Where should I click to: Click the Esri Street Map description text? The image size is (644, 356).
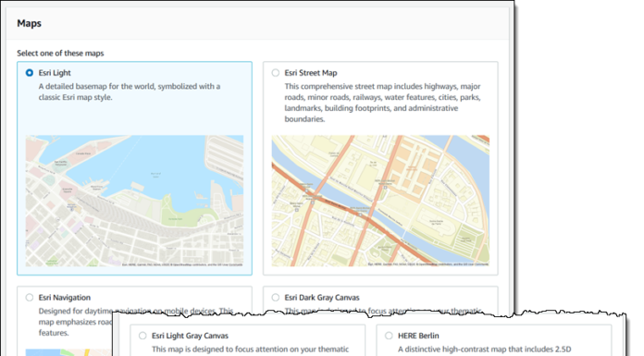383,103
